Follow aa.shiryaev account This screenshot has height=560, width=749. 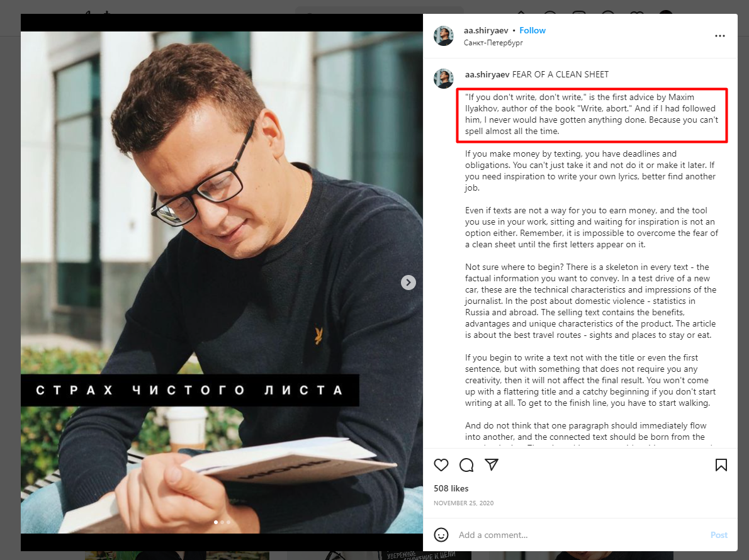(532, 31)
